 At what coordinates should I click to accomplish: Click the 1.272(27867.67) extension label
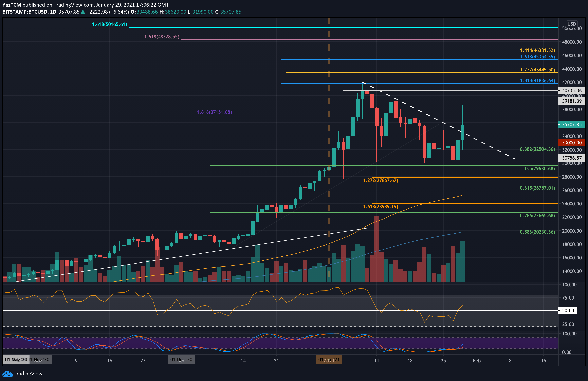pos(381,180)
